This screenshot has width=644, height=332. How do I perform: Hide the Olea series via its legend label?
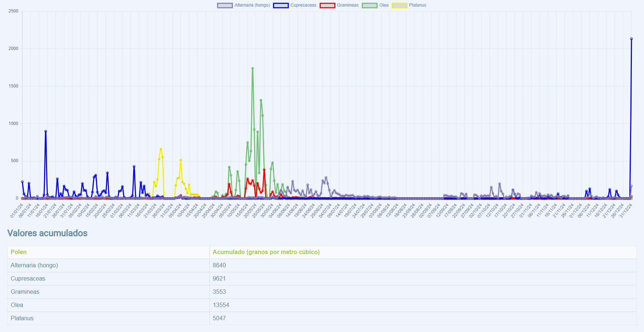pos(384,5)
